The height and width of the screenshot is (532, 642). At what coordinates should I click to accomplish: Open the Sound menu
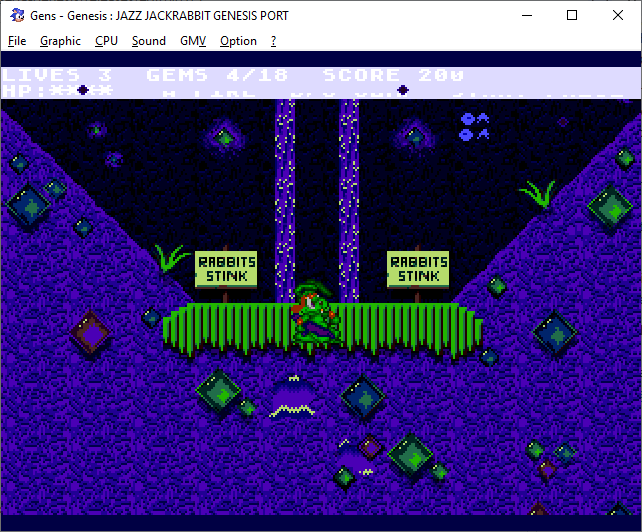(149, 41)
